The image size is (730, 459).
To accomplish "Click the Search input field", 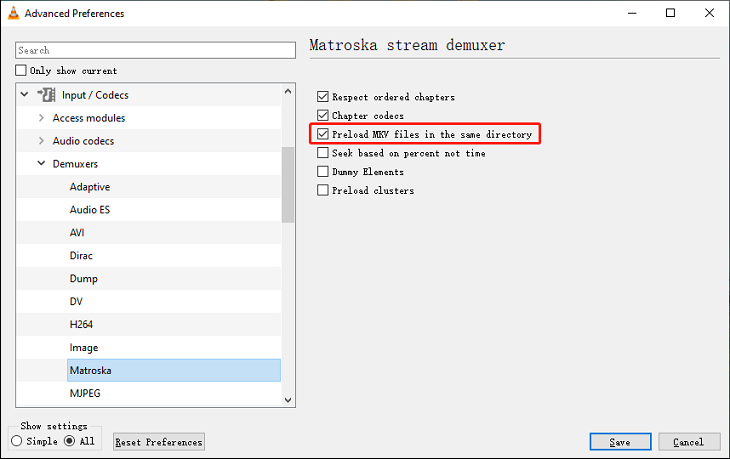I will (155, 50).
